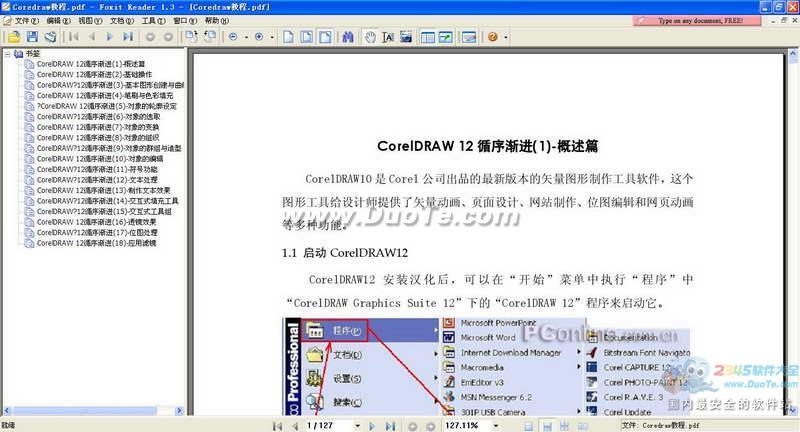This screenshot has height=432, width=800.
Task: Click the Open file folder icon
Action: [x=14, y=37]
